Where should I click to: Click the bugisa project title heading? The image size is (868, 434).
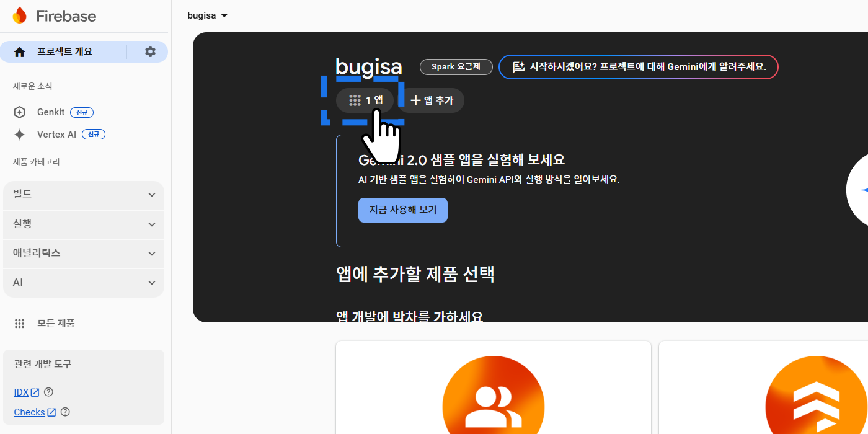coord(369,68)
